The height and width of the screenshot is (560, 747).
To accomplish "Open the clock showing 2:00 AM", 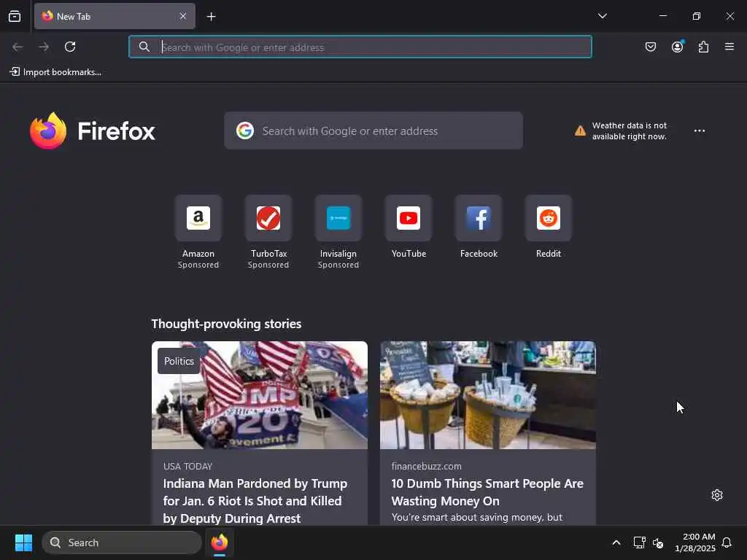I will [695, 542].
